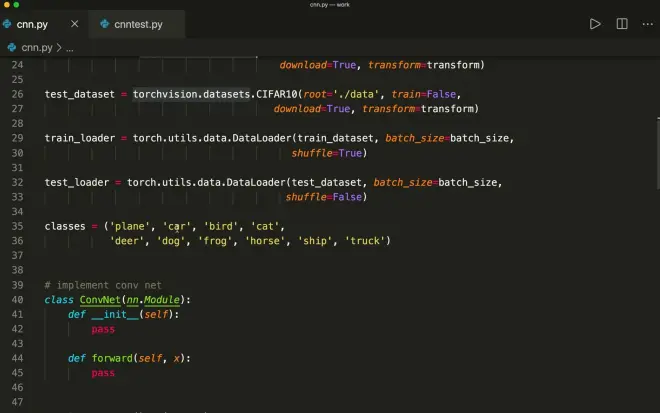Click shuffle=True on line 30

(x=327, y=153)
